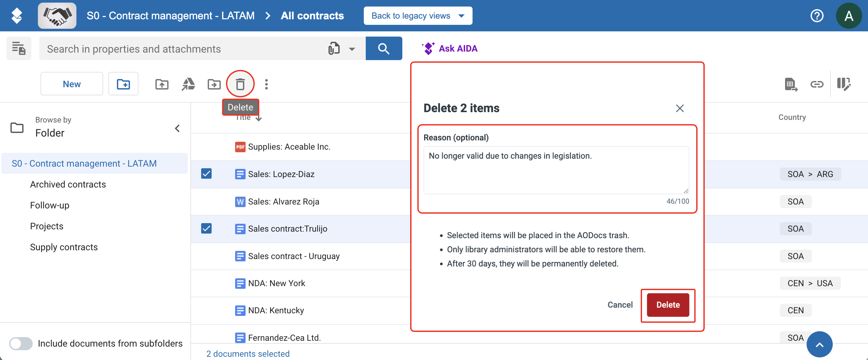Click the Ask AIDA link
This screenshot has width=868, height=360.
(x=458, y=48)
